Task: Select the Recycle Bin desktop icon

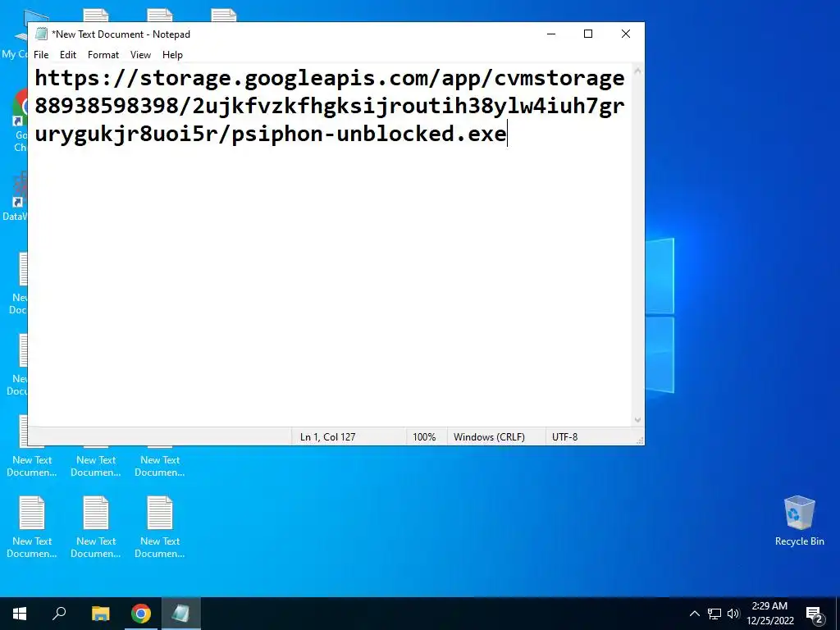Action: pyautogui.click(x=799, y=521)
